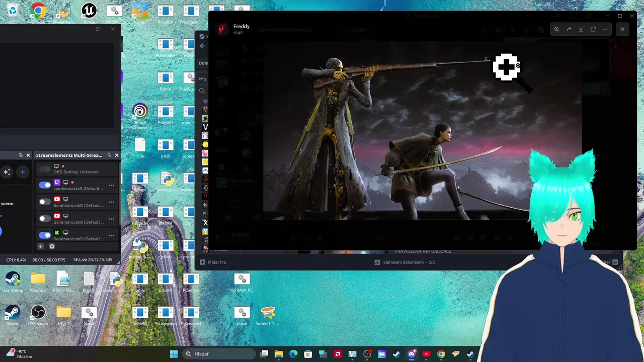Open Microsoft Edge from taskbar

tap(293, 354)
